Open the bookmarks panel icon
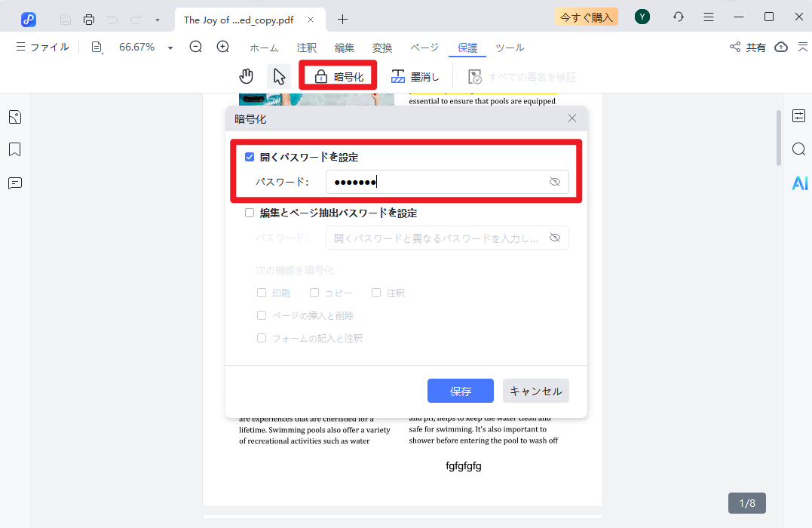 [14, 149]
